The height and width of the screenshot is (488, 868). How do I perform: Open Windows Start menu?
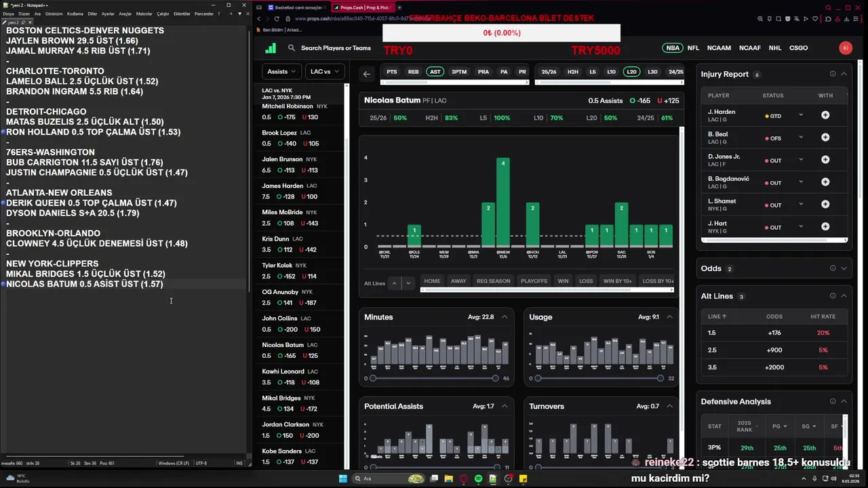click(343, 479)
